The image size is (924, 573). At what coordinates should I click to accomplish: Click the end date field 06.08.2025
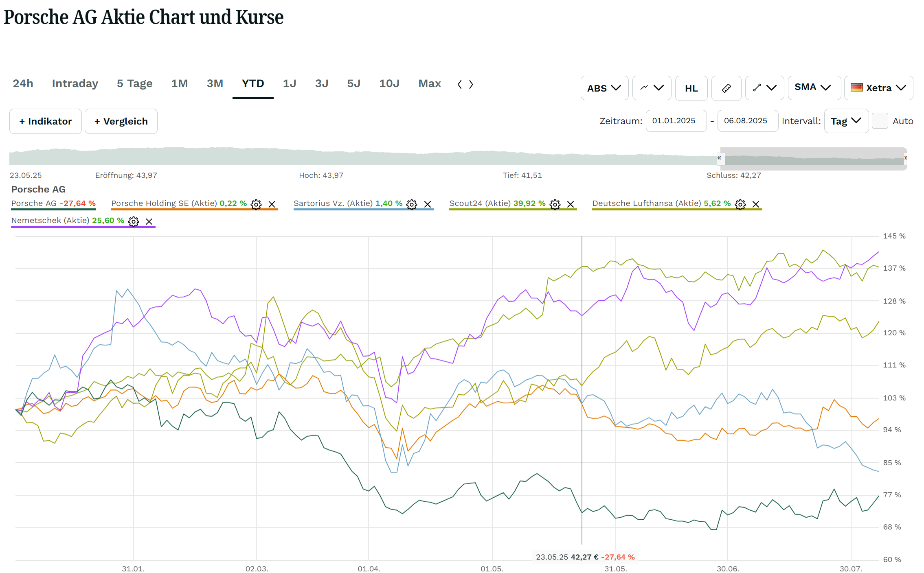(x=748, y=121)
